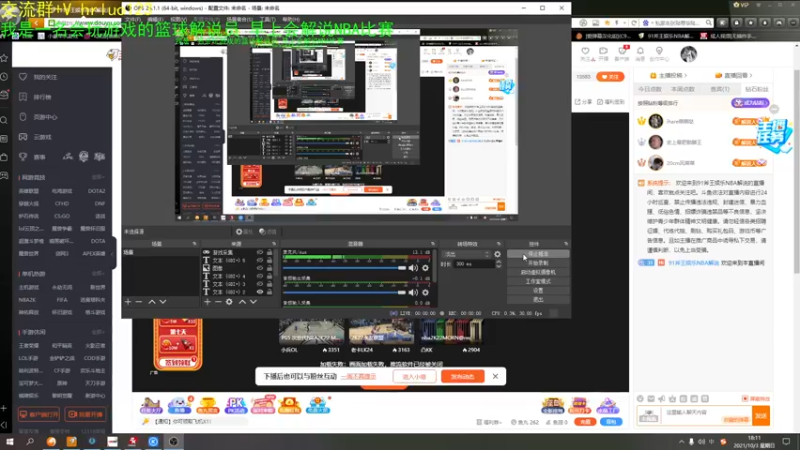Close the popup with X beside orange button
This screenshot has height=450, width=800.
point(495,377)
